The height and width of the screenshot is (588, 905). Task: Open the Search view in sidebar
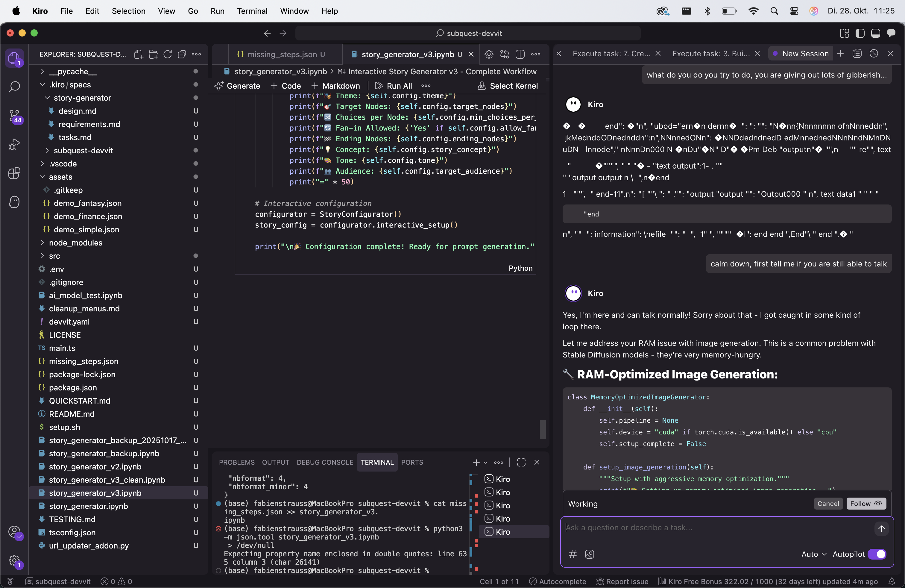pos(14,87)
